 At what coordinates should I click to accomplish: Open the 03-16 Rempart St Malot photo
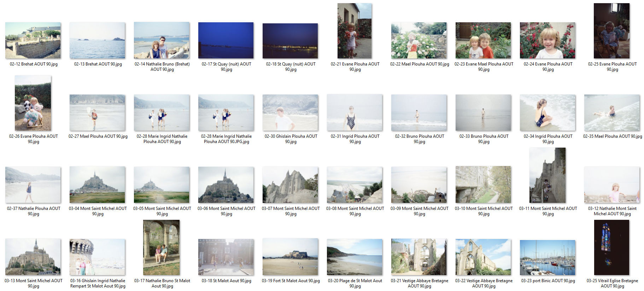[97, 257]
